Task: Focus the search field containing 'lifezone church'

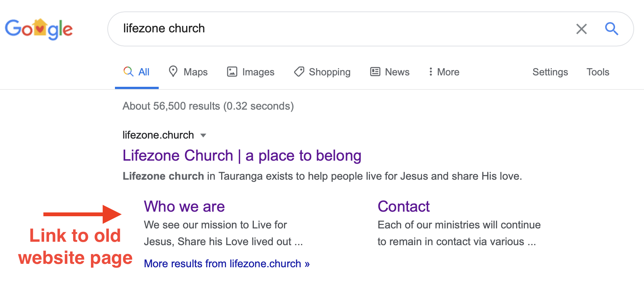Action: (370, 29)
